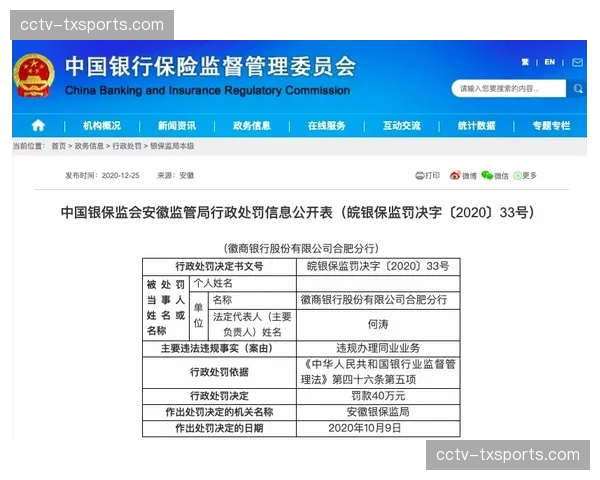Open 互动交流 menu
Viewport: 600px width, 480px height.
pyautogui.click(x=401, y=126)
